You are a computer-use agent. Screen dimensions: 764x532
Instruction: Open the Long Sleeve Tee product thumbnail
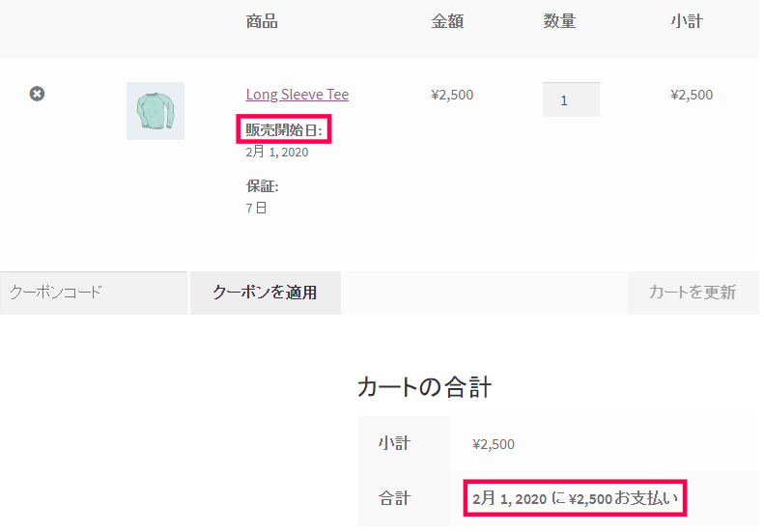pyautogui.click(x=156, y=111)
